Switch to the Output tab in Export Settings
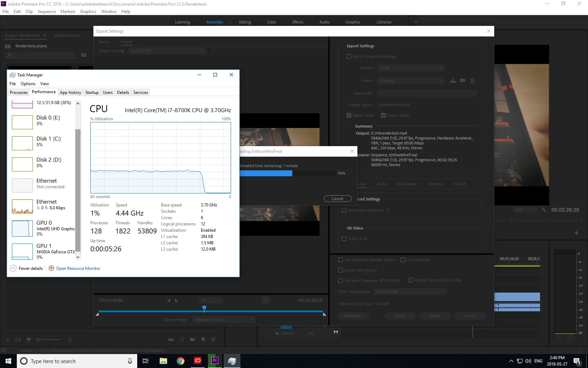Screen dimensions: 588x368 [x=126, y=42]
